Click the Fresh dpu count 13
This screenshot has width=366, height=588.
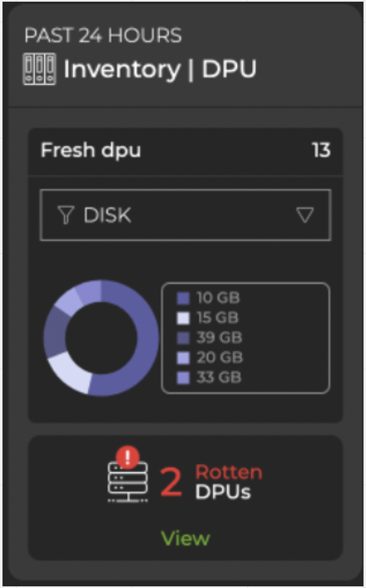321,151
